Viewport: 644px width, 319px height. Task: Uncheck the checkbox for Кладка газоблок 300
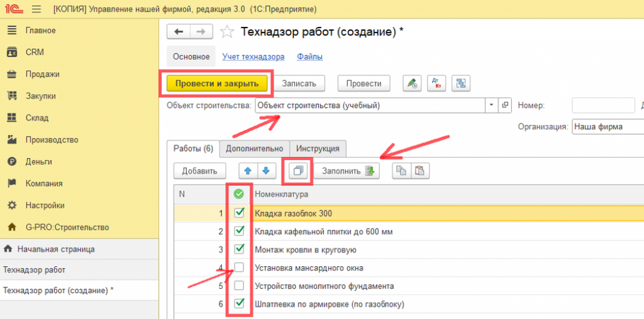[239, 214]
